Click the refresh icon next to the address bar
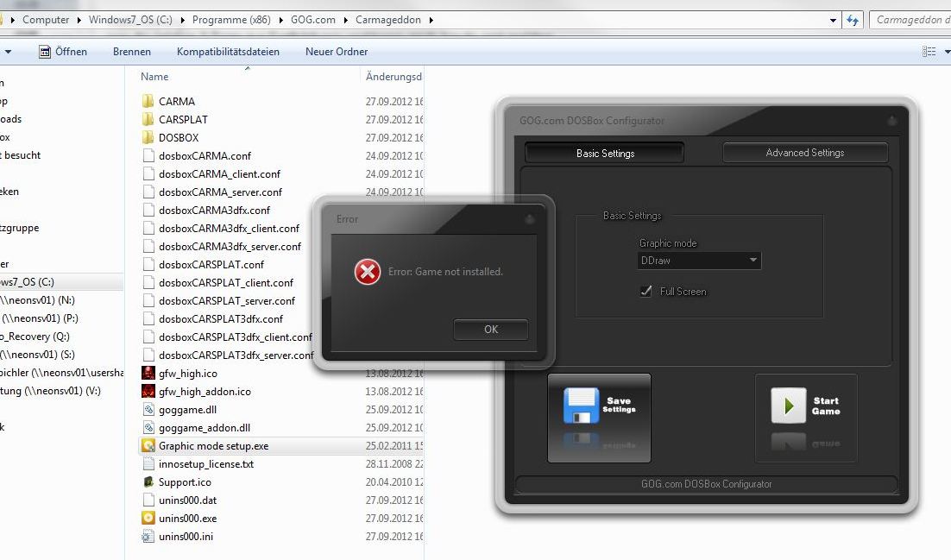The height and width of the screenshot is (560, 951). pos(852,20)
